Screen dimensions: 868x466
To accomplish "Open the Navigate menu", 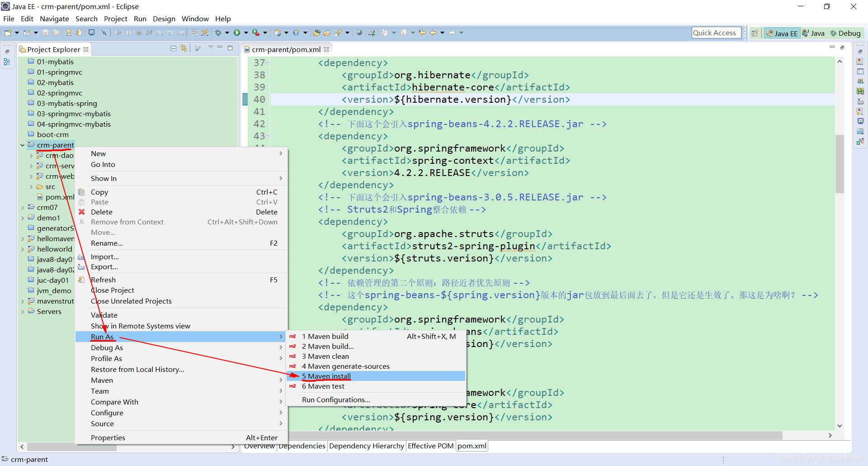I will 54,19.
